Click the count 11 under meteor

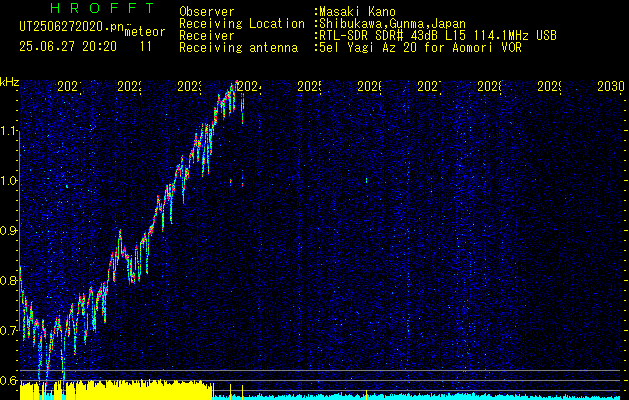pyautogui.click(x=146, y=47)
